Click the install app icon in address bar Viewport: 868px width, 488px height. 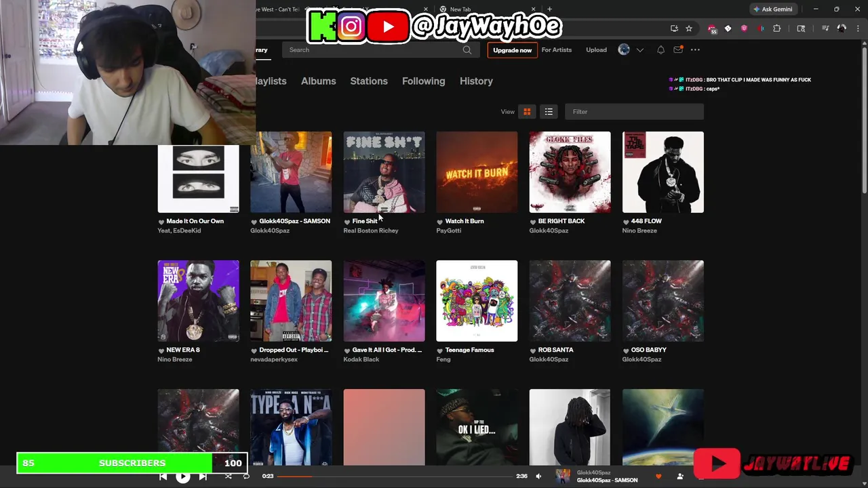tap(674, 28)
